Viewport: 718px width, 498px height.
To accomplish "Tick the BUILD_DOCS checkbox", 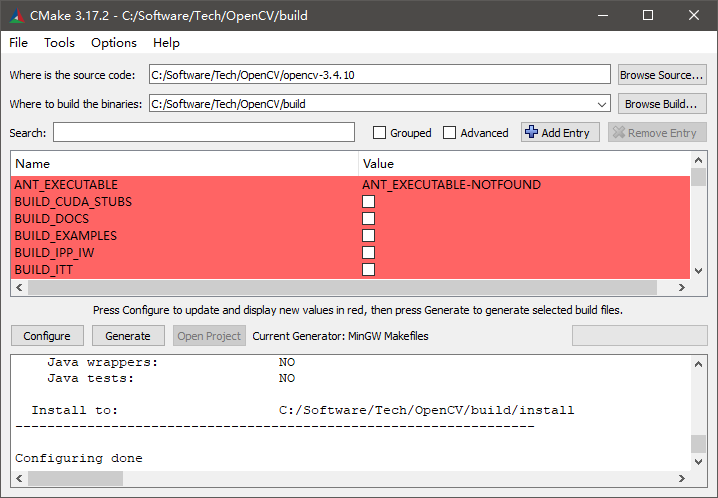I will tap(368, 218).
